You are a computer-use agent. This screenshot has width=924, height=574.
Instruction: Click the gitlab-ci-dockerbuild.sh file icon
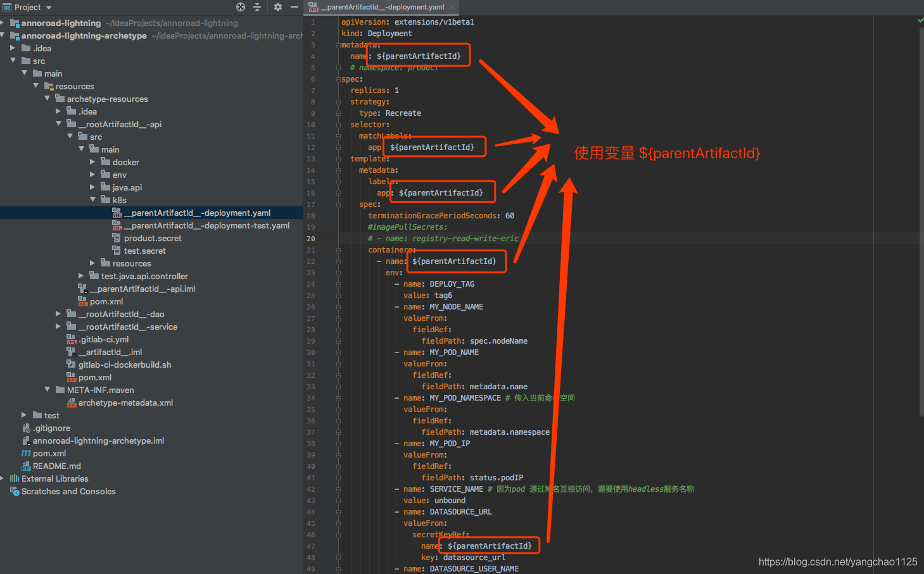72,365
